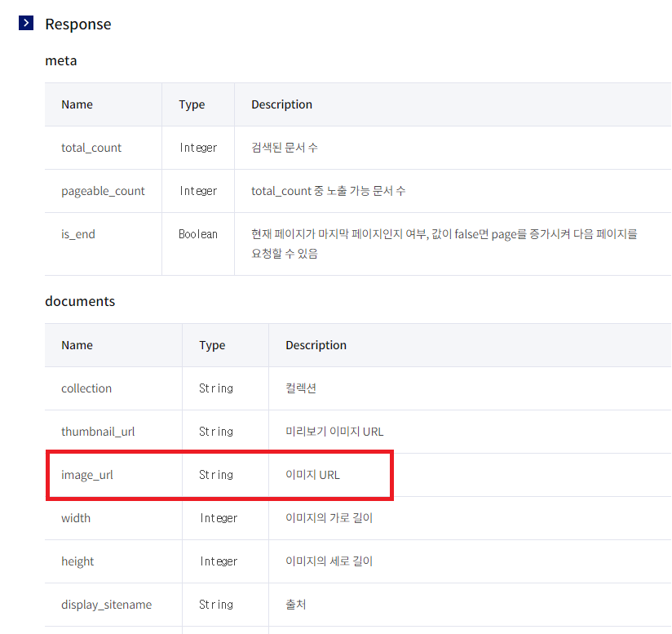The image size is (672, 634).
Task: Select the meta table title
Action: [x=61, y=61]
